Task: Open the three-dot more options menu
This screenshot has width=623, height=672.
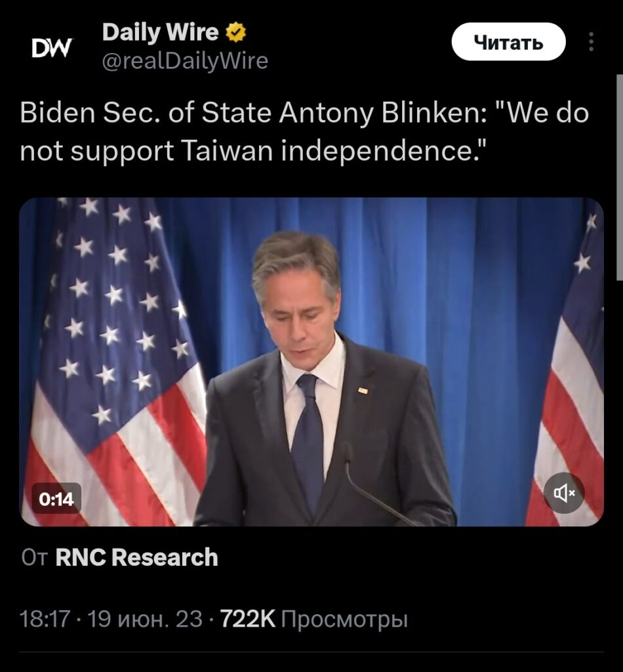Action: (x=592, y=42)
